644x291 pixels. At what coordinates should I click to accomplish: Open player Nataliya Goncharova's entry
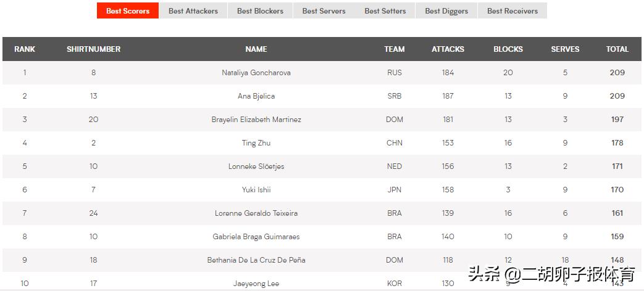click(x=256, y=72)
